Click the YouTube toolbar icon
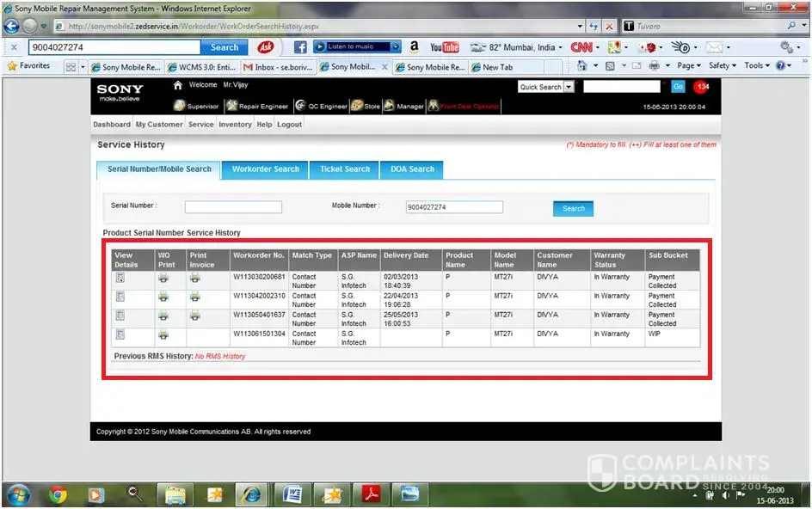Viewport: 812px width, 509px height. point(445,47)
